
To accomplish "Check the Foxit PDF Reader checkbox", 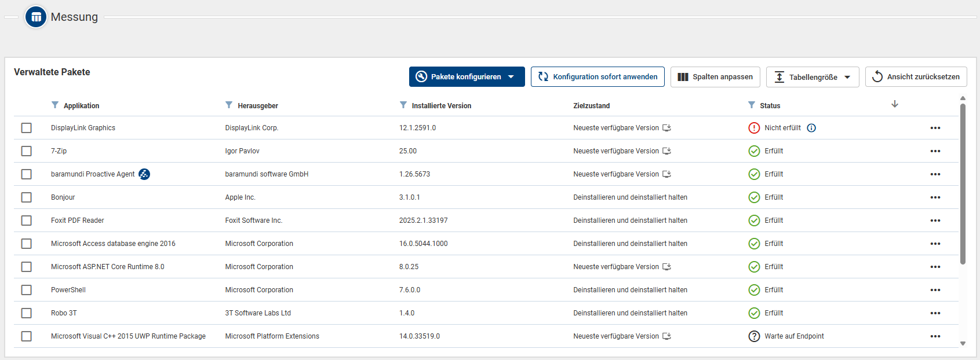I will (27, 221).
